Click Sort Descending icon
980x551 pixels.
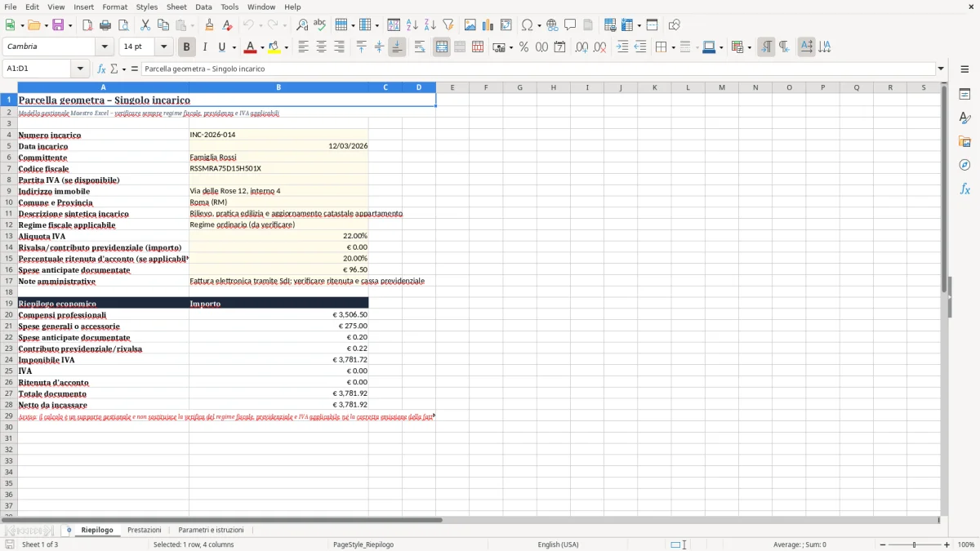430,25
